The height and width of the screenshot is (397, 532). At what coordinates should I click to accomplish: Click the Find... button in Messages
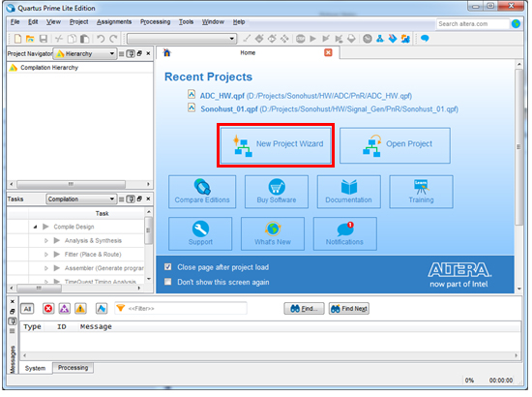pyautogui.click(x=304, y=308)
